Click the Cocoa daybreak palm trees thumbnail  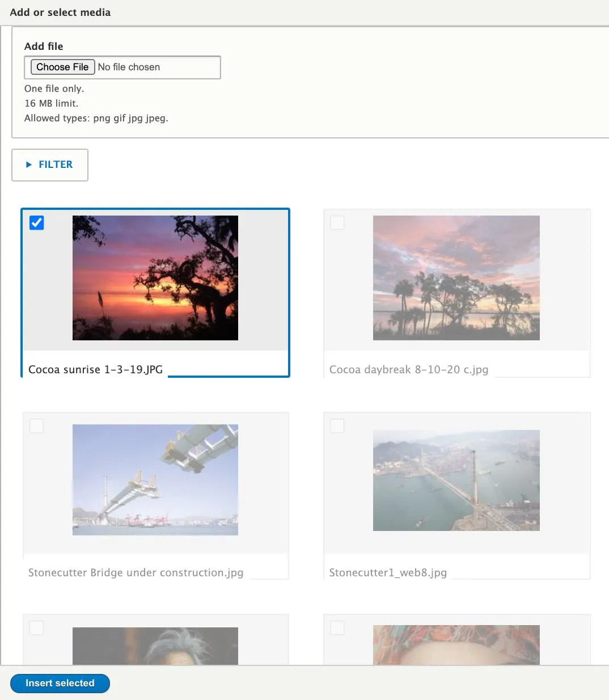pos(456,278)
